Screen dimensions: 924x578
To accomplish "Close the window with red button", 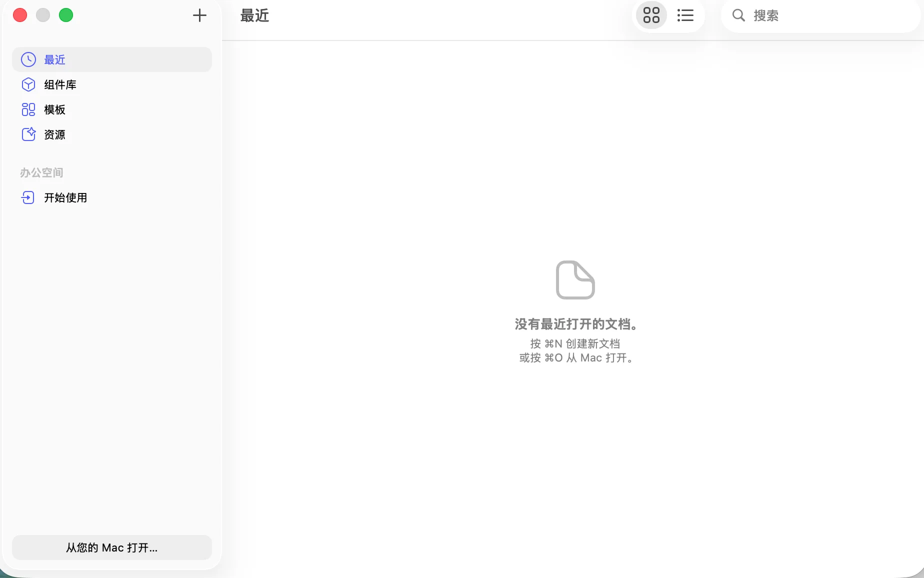I will (x=20, y=15).
